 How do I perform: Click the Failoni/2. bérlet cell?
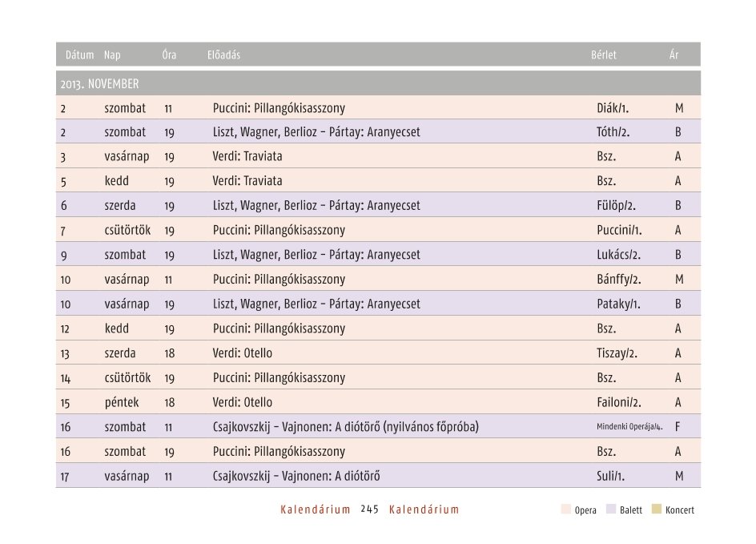(x=618, y=402)
